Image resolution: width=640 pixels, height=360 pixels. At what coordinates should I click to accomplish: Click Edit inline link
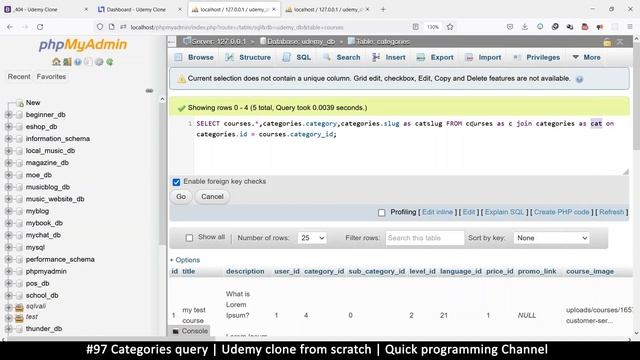[x=438, y=212]
